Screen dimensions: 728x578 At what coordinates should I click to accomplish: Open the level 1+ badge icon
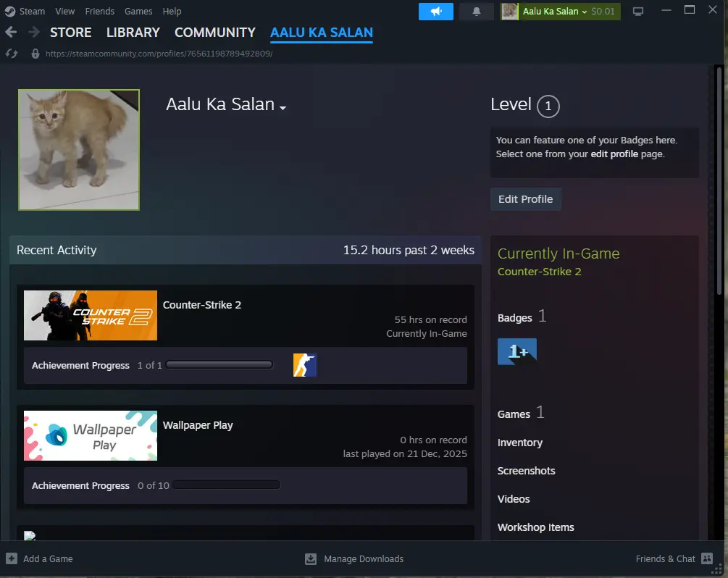tap(516, 351)
